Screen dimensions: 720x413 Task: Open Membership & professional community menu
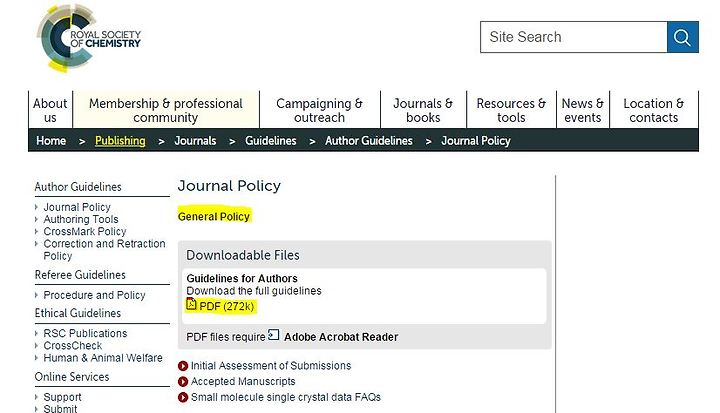[166, 110]
